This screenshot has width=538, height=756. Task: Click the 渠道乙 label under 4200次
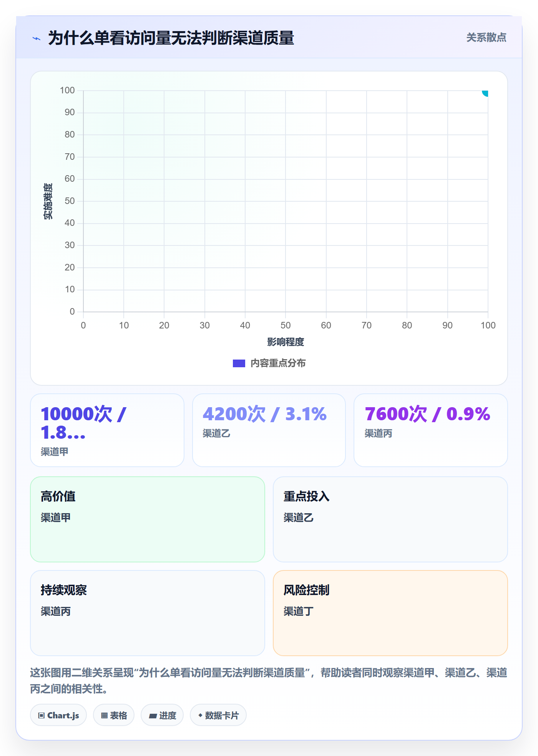[x=216, y=433]
